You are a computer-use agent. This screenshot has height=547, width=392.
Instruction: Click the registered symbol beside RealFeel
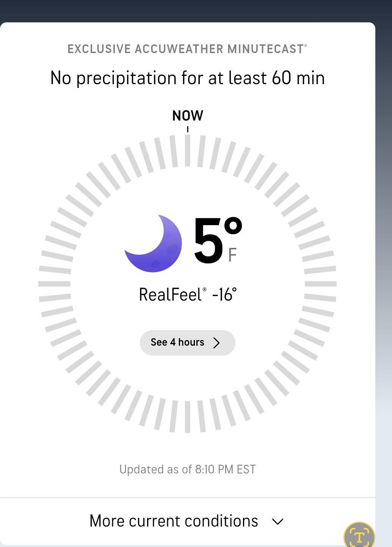click(x=205, y=290)
